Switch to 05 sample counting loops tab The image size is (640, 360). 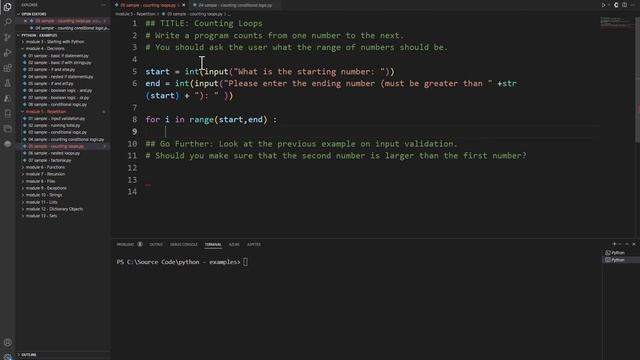click(148, 5)
